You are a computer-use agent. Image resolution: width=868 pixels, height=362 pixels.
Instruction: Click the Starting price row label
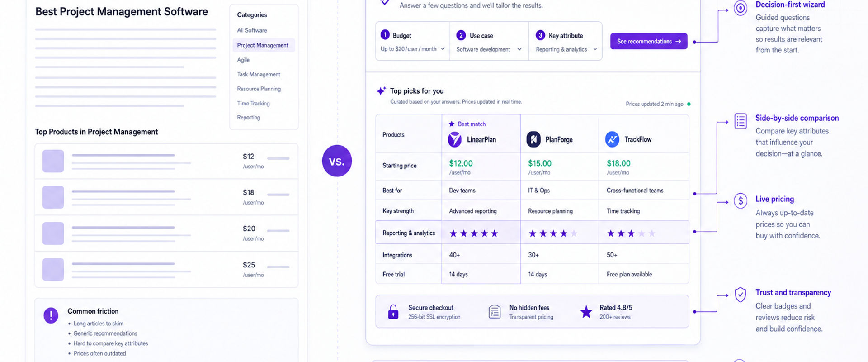[x=399, y=166]
